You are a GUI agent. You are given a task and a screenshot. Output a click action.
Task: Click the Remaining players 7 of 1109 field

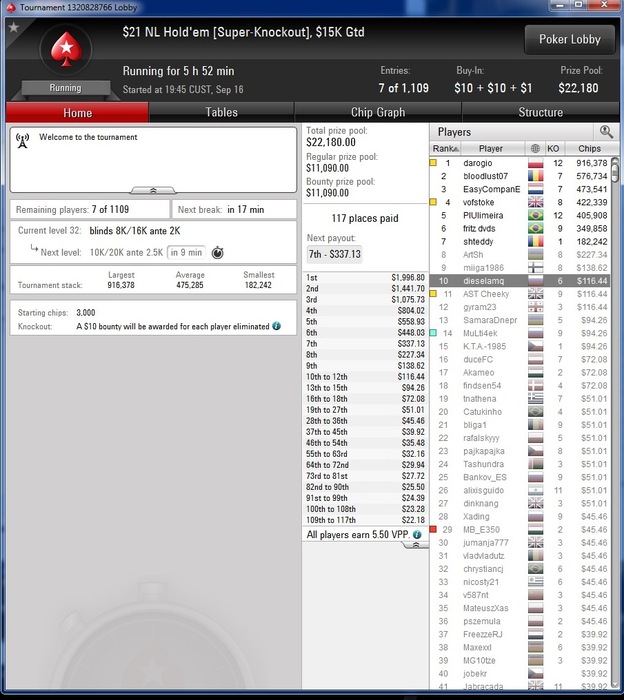90,209
